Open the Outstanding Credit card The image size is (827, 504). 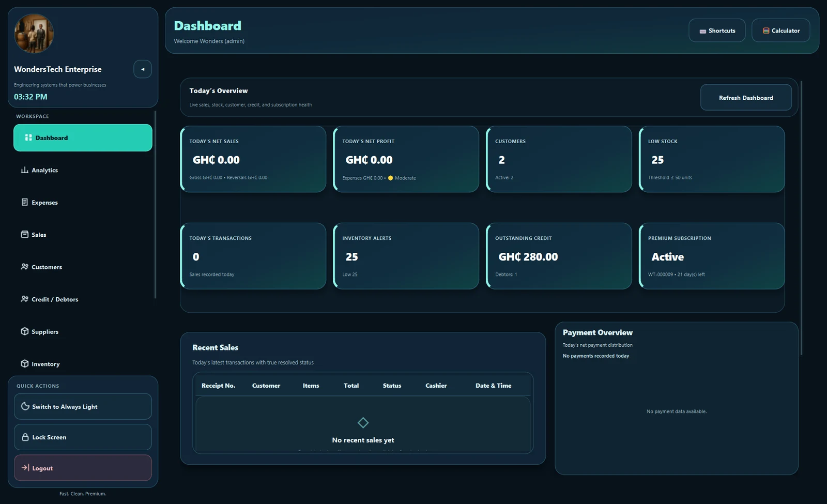click(x=559, y=256)
